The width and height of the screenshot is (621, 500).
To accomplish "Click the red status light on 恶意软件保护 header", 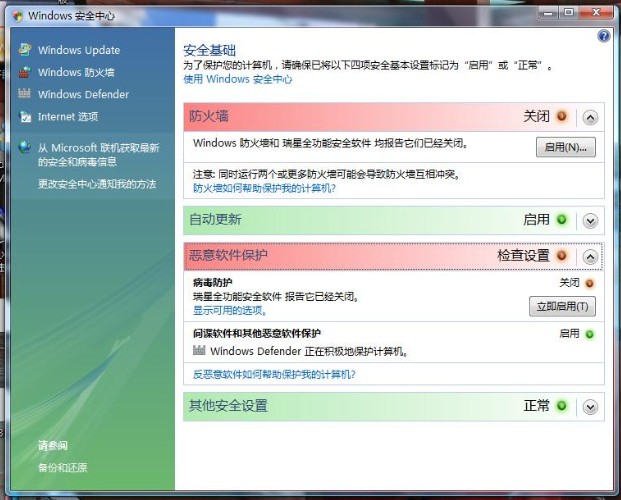I will click(562, 256).
